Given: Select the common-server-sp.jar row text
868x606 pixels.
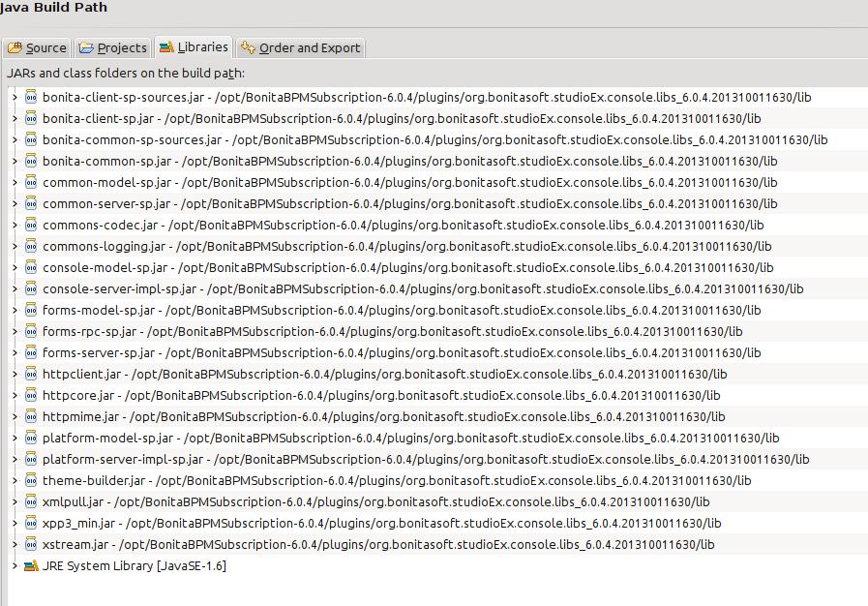Looking at the screenshot, I should pos(409,203).
